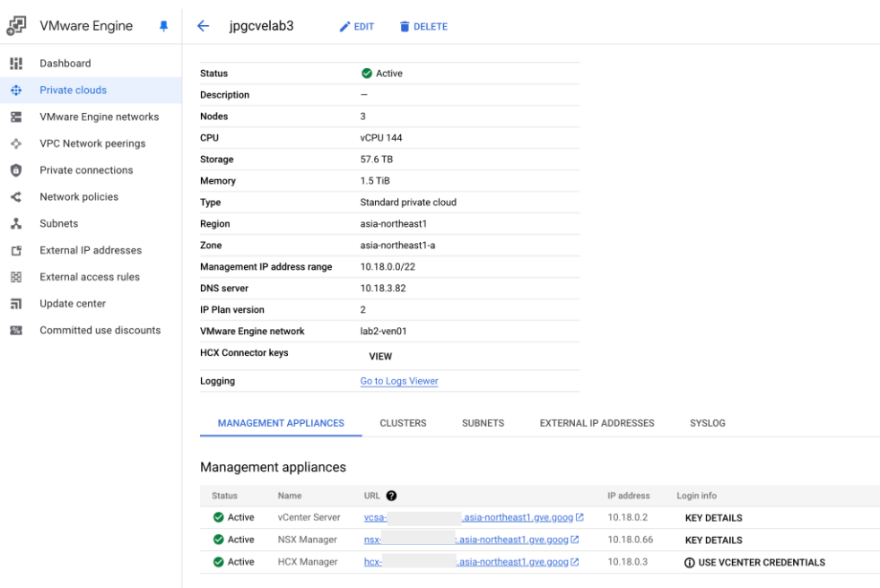The width and height of the screenshot is (880, 588).
Task: Select Private clouds in the sidebar
Action: [x=91, y=91]
